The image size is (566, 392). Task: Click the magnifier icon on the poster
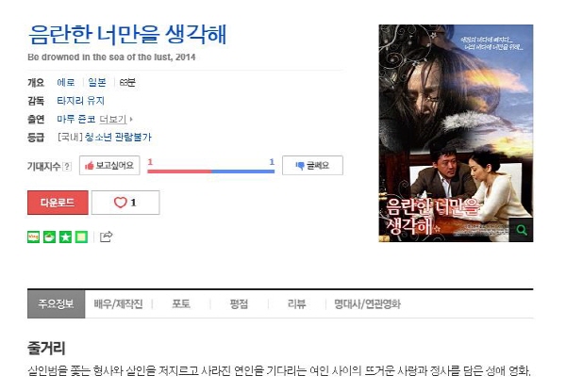coord(522,230)
